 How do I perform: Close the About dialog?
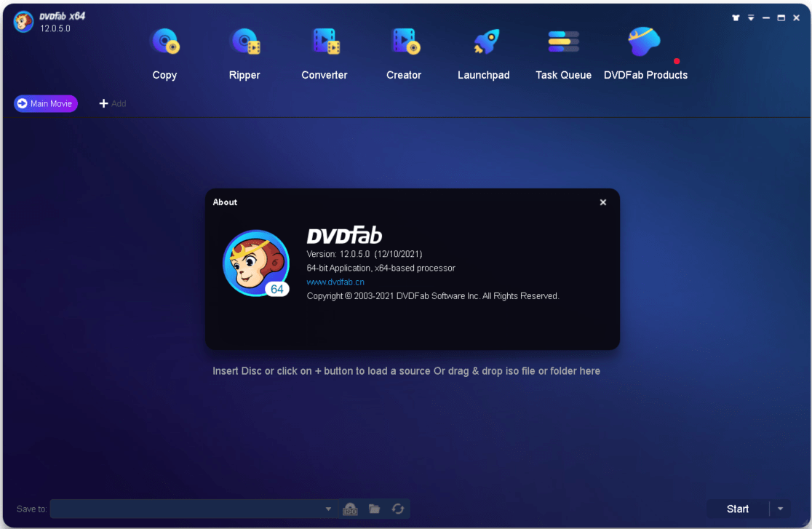click(602, 202)
